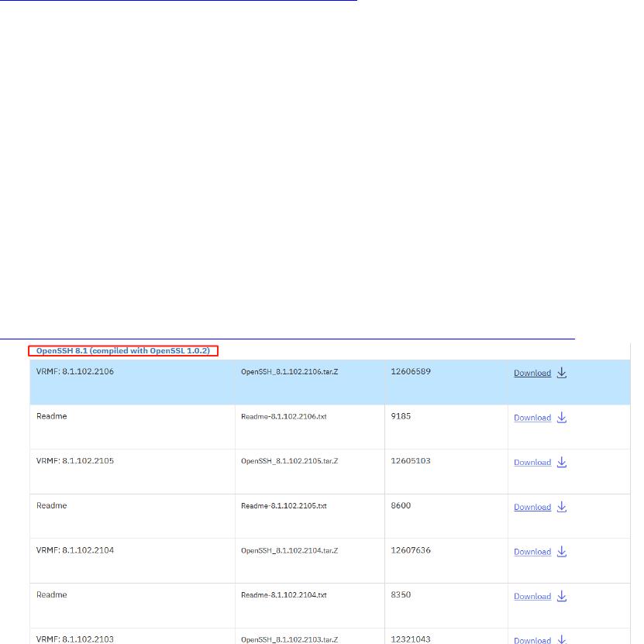
Task: Click download arrow icon for Readme-8.1.102.2104.txt
Action: [x=561, y=597]
